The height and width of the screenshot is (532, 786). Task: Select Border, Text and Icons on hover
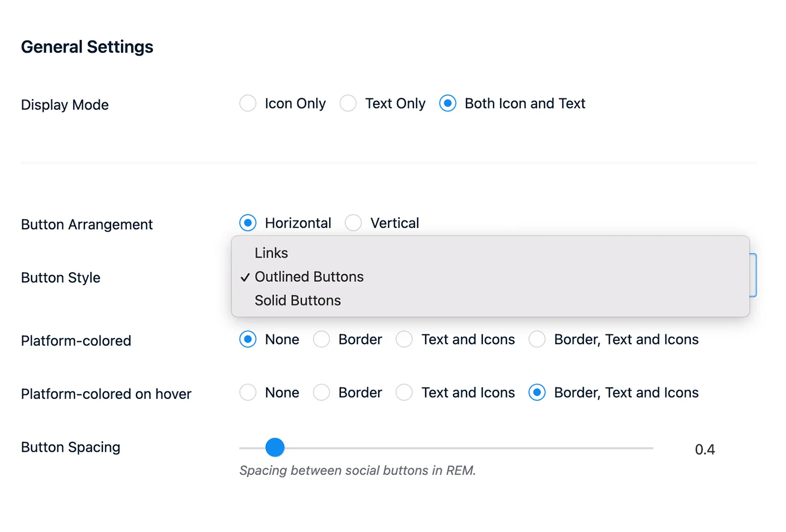(x=537, y=392)
